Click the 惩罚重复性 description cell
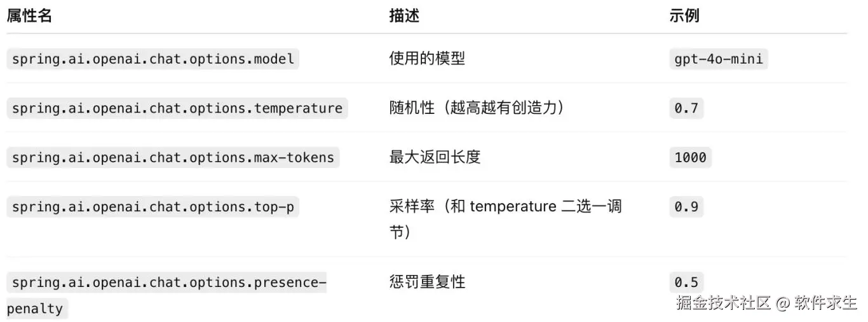 click(x=427, y=282)
